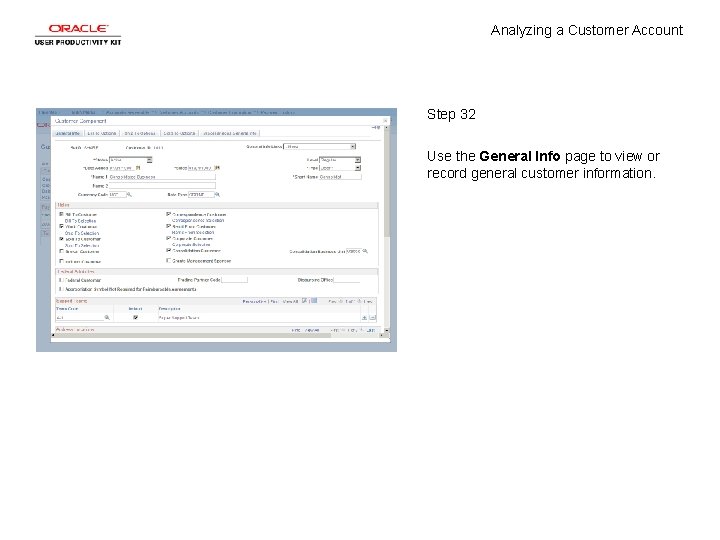Viewport: 720px width, 540px height.
Task: Click the Team Code lookup magnifier
Action: (x=107, y=317)
